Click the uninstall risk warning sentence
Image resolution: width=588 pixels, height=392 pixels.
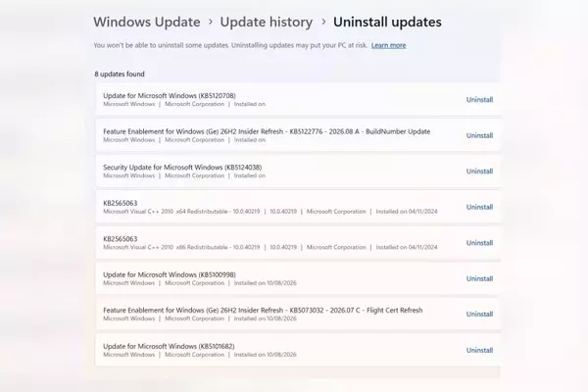[230, 45]
